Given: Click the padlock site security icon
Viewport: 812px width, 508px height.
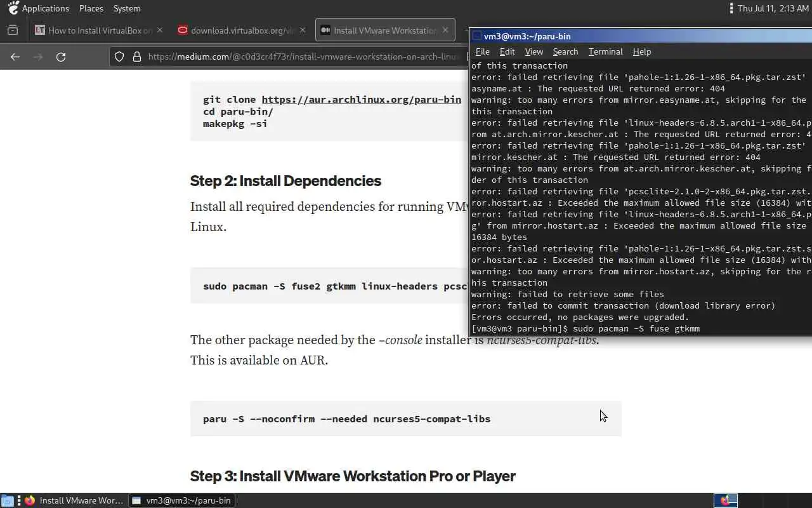Looking at the screenshot, I should click(136, 57).
